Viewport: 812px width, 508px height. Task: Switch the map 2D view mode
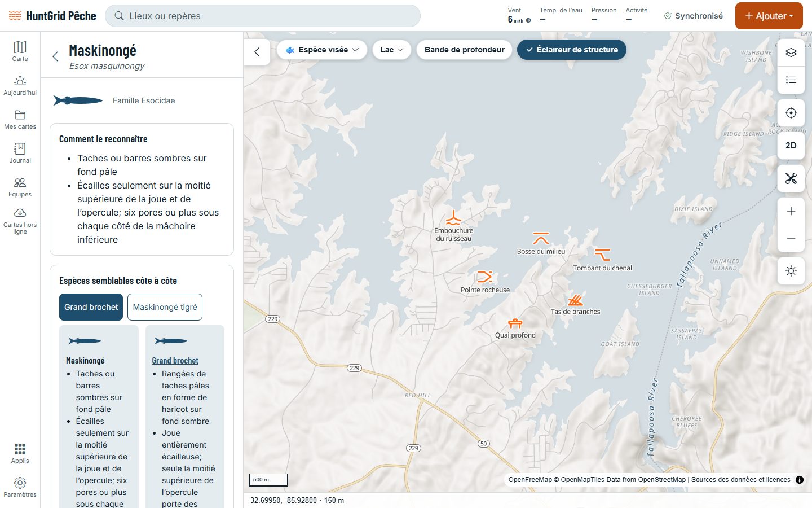tap(791, 146)
